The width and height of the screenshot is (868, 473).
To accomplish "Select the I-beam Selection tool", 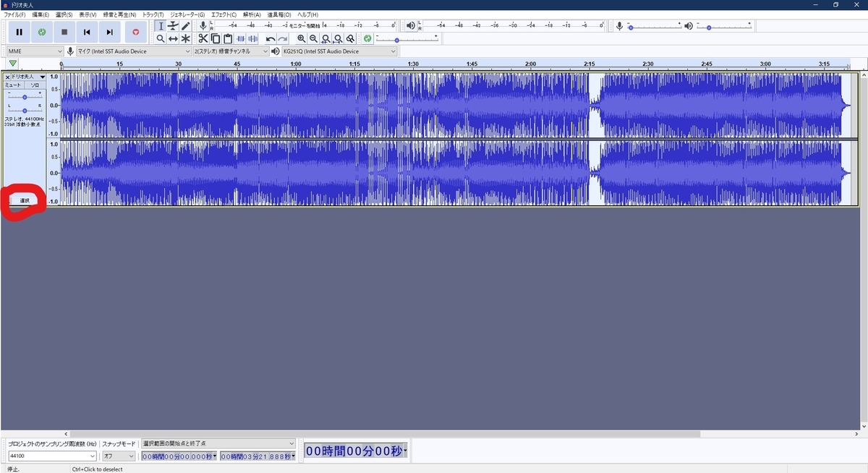I will pyautogui.click(x=161, y=26).
